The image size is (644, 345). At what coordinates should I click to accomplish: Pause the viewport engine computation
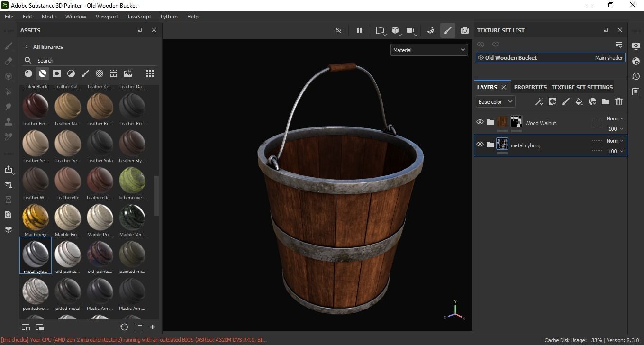359,30
